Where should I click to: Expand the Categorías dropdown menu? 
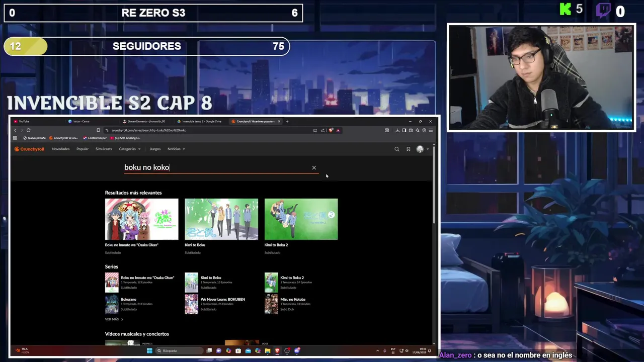(130, 149)
